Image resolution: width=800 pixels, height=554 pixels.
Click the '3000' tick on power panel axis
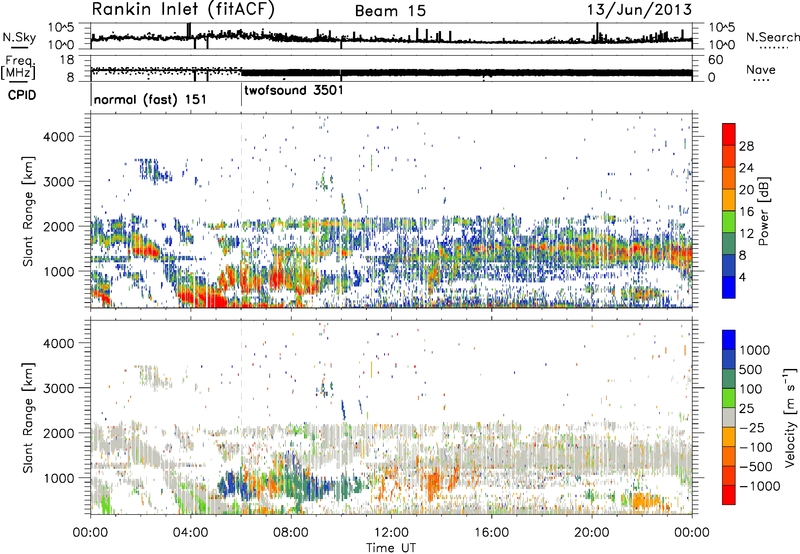(x=59, y=182)
